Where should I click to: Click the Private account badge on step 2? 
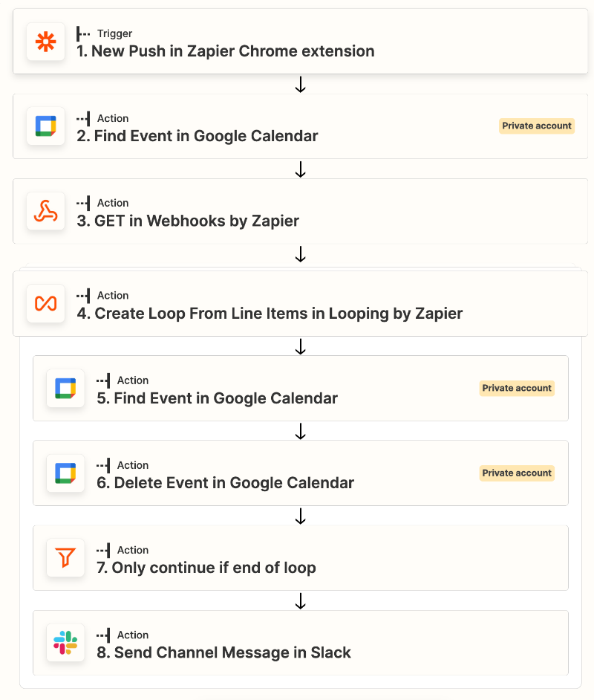click(537, 126)
